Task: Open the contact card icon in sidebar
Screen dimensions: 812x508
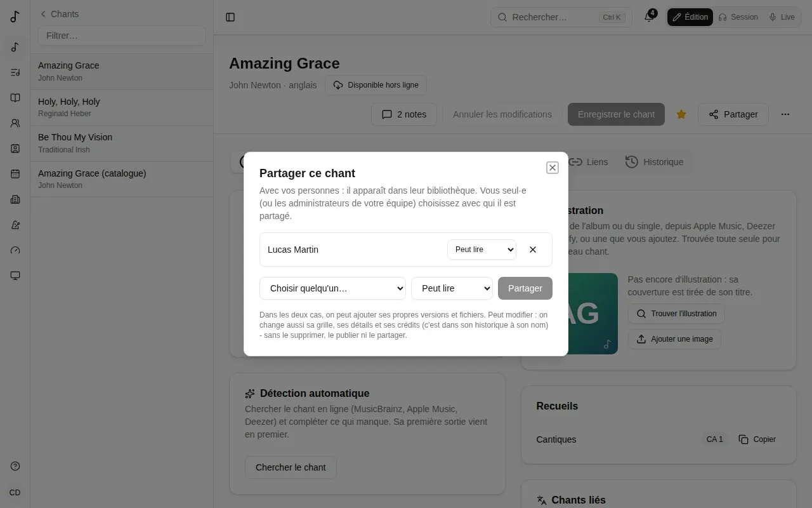Action: [x=15, y=149]
